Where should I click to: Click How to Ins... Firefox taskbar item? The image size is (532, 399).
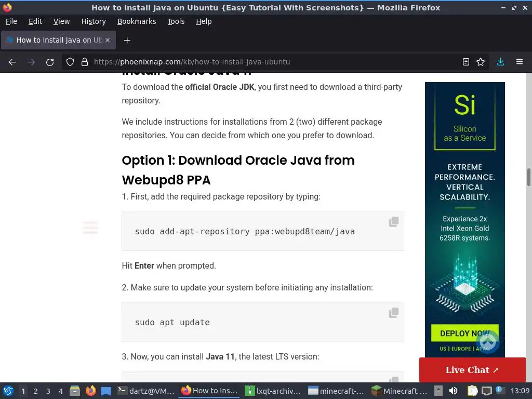210,391
